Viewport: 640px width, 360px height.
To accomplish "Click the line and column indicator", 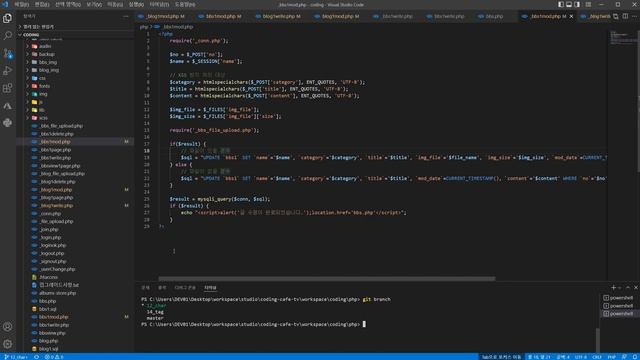I will coord(539,357).
